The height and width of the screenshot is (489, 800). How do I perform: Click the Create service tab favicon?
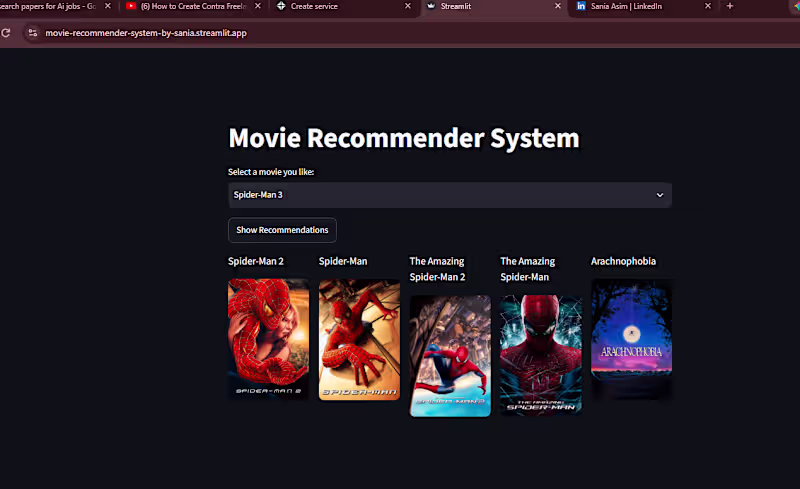281,6
